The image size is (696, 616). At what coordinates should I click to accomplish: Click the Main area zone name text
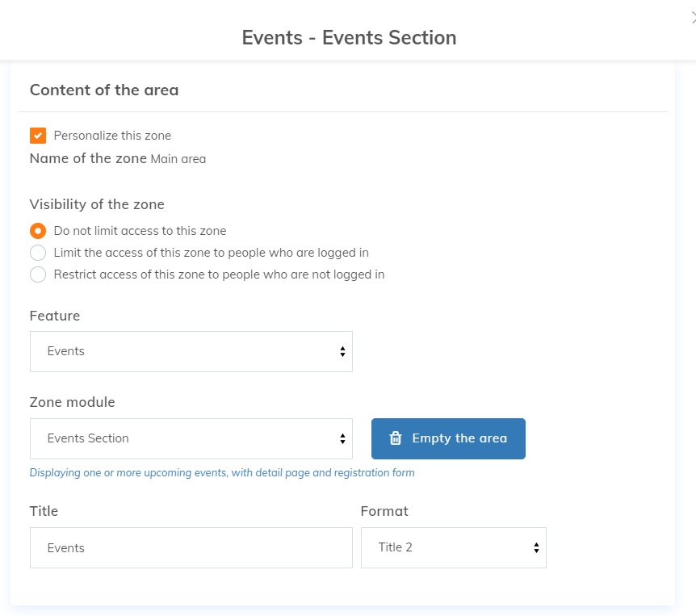pos(178,159)
